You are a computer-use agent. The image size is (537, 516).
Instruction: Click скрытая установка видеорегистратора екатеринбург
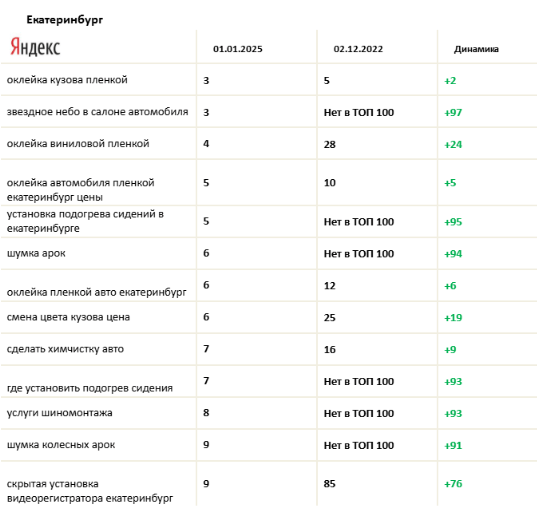coord(90,491)
